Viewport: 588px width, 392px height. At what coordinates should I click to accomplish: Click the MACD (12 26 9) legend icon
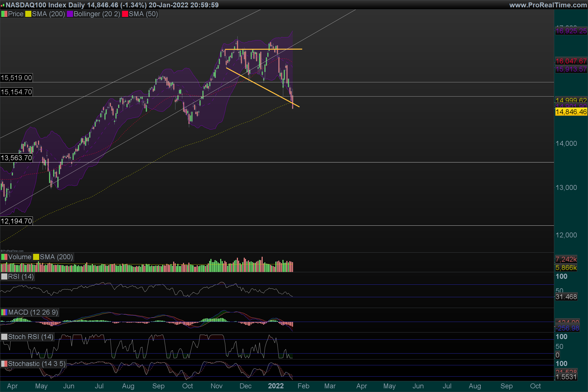[x=4, y=312]
